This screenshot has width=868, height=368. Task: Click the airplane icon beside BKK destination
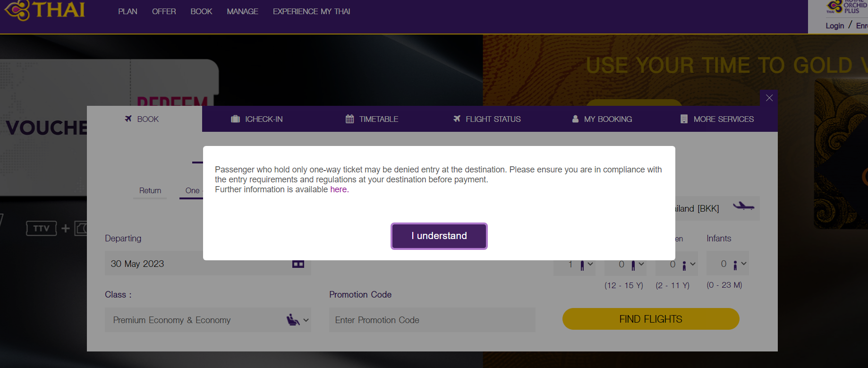[743, 206]
